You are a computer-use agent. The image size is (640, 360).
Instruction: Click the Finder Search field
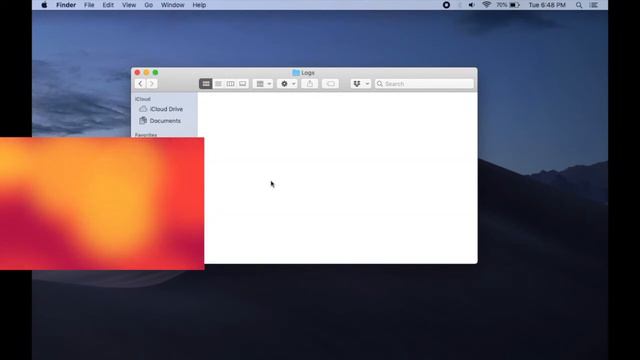(424, 84)
